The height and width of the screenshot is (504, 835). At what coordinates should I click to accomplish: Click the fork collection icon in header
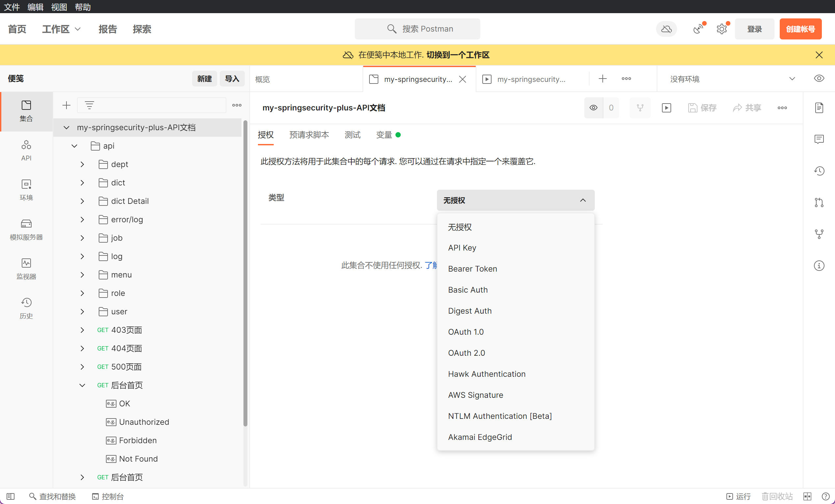coord(640,108)
